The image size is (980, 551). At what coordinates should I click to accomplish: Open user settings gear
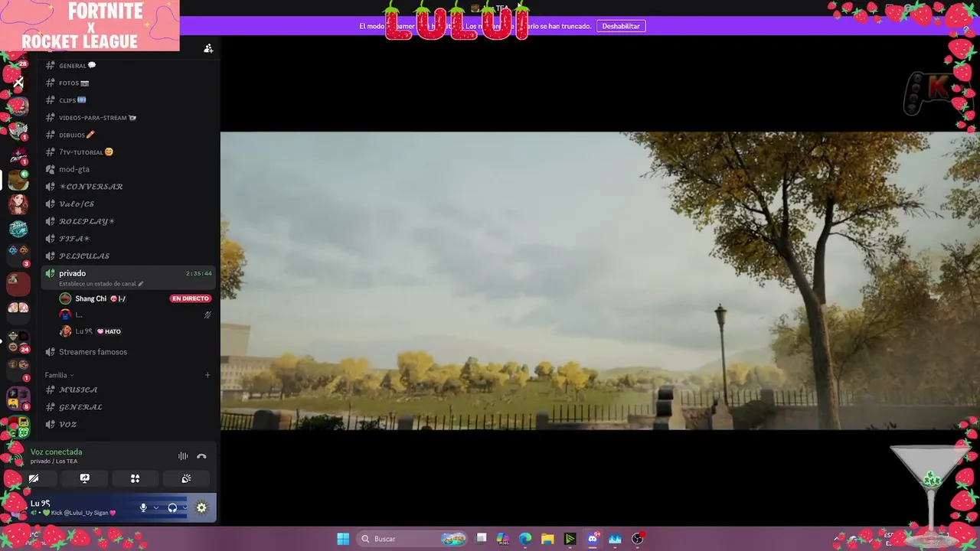pyautogui.click(x=201, y=507)
